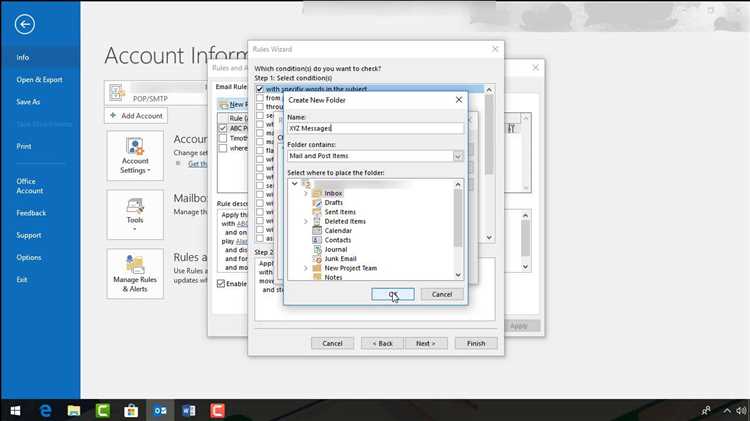Expand the Deleted Items tree node

click(x=305, y=221)
